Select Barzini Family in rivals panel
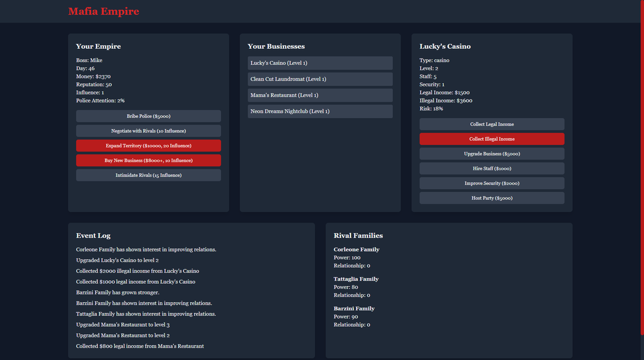644x360 pixels. pyautogui.click(x=354, y=308)
